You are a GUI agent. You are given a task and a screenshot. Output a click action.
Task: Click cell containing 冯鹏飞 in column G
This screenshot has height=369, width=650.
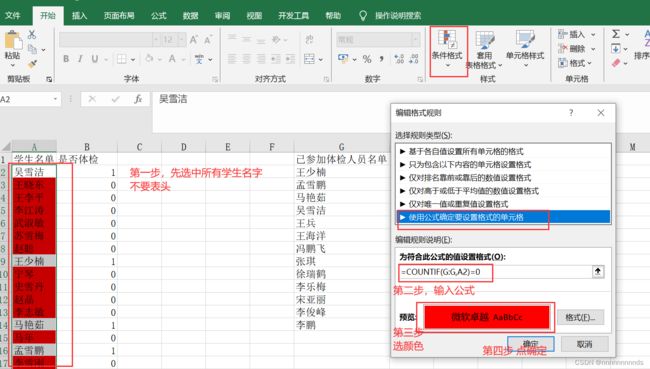pyautogui.click(x=342, y=248)
